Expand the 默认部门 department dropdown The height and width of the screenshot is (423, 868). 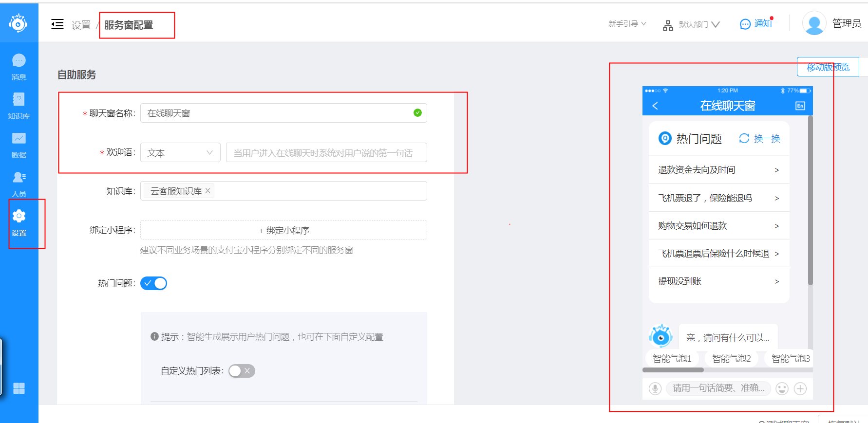coord(699,24)
